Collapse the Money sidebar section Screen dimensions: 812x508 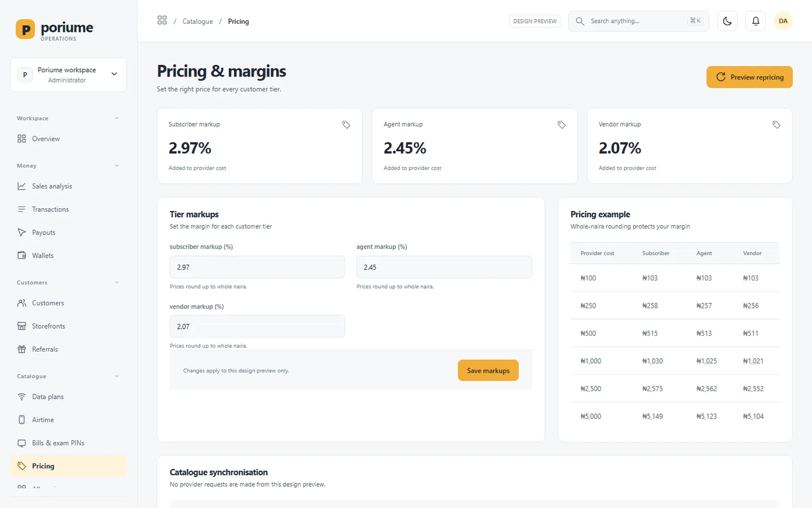point(117,166)
